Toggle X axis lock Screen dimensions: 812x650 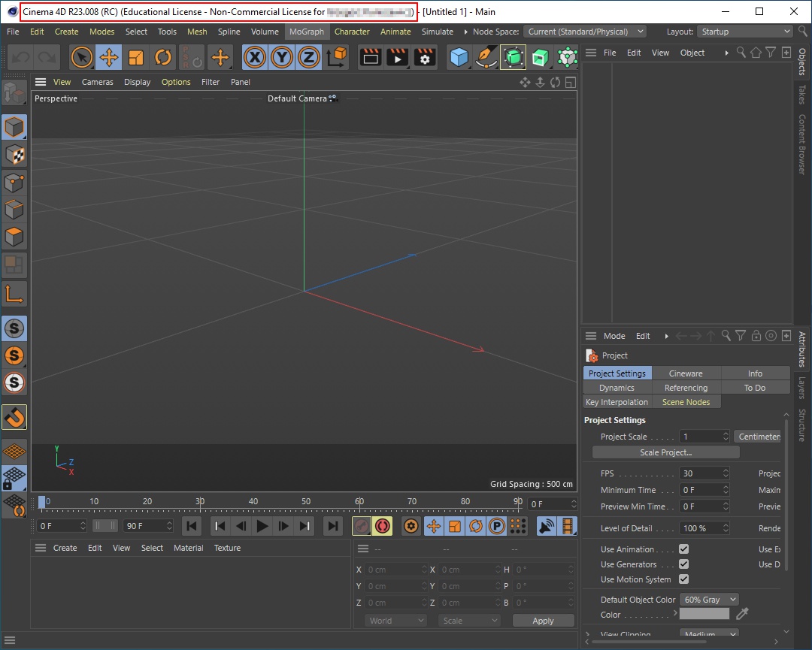point(255,57)
